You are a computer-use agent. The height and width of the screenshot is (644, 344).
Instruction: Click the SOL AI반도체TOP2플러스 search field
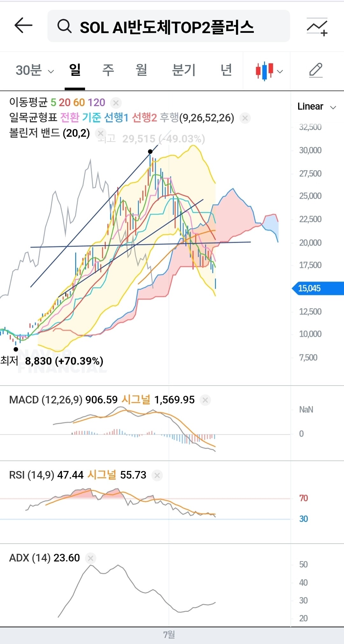[x=169, y=26]
